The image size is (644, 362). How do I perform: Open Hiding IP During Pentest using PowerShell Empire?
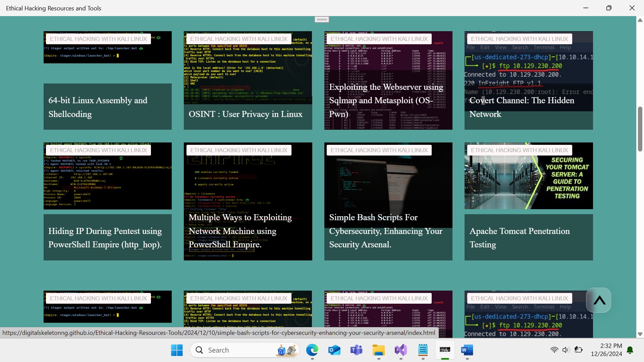[x=105, y=238]
